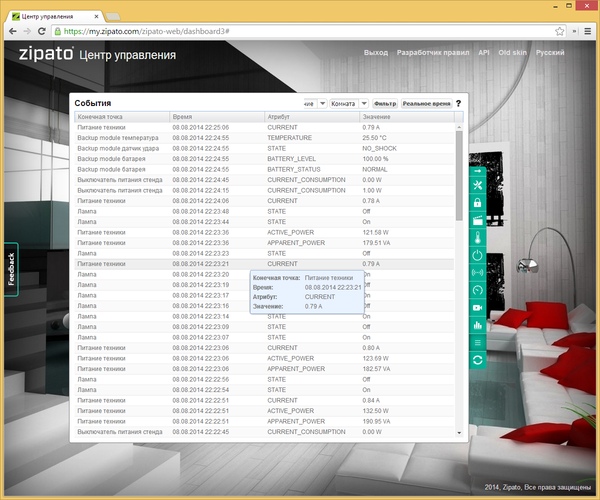Sort by Атрибут column header
The width and height of the screenshot is (600, 500).
312,117
